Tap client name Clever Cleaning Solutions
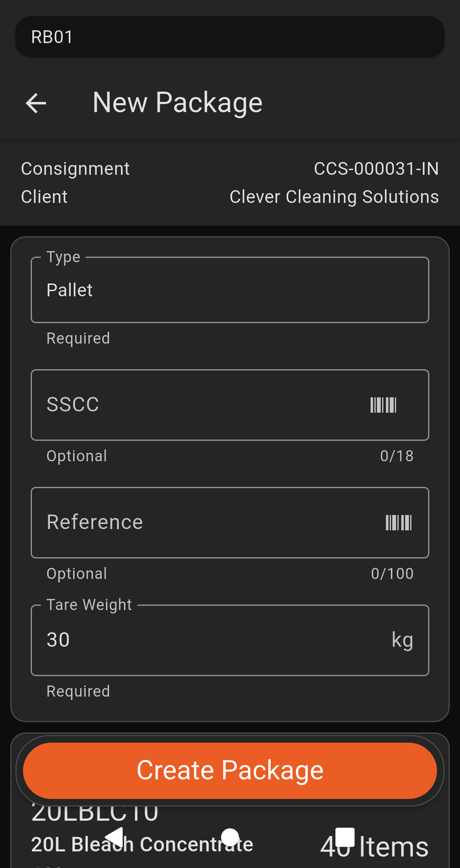This screenshot has height=868, width=460. (x=334, y=197)
